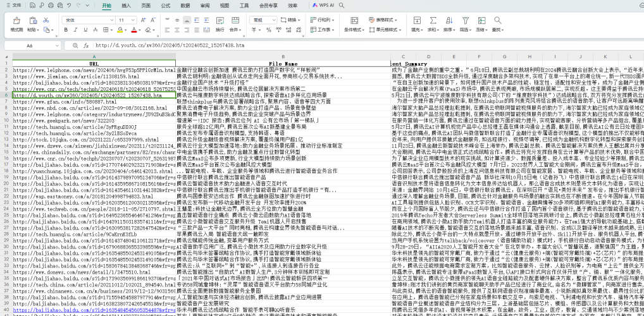
Task: Select the Format Painter (格式刷) tool
Action: 16,25
